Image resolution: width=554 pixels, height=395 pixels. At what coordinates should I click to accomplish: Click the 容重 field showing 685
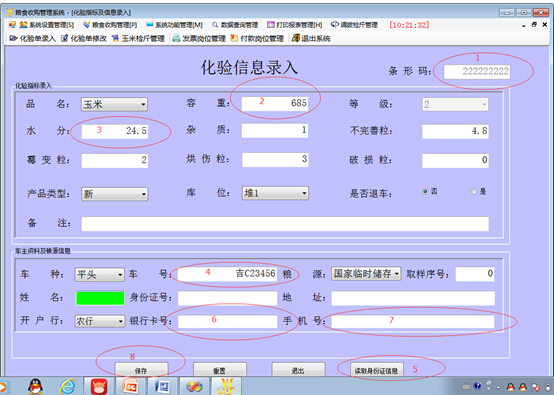(x=275, y=104)
